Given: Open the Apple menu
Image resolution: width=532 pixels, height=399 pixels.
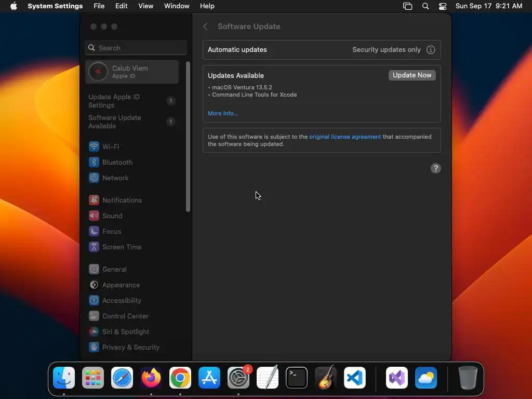Looking at the screenshot, I should (x=14, y=6).
